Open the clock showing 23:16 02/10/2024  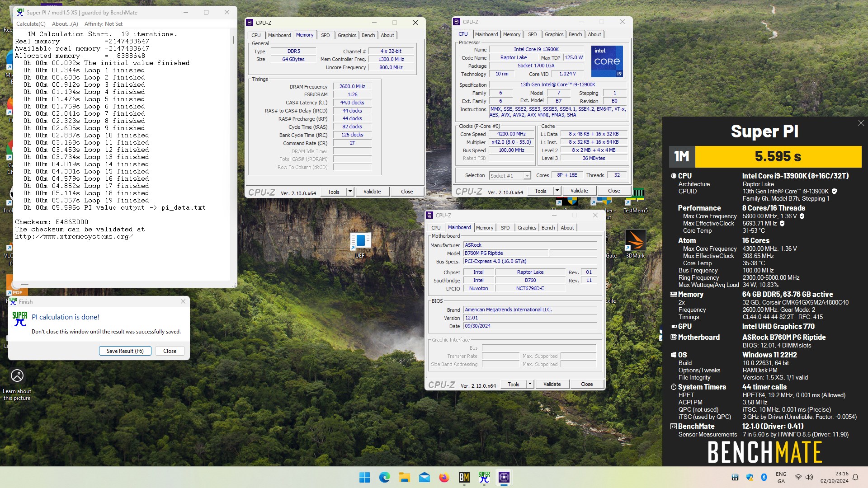pos(835,477)
